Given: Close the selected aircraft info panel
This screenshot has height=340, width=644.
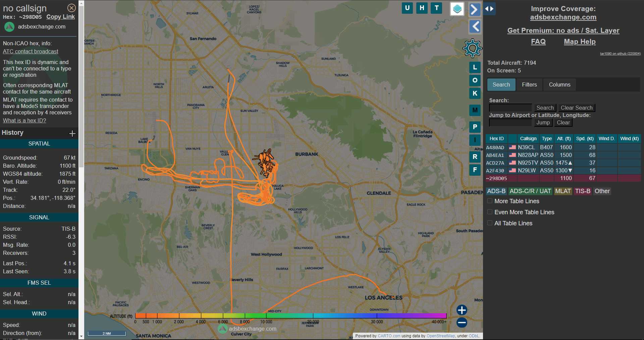Looking at the screenshot, I should (x=71, y=8).
